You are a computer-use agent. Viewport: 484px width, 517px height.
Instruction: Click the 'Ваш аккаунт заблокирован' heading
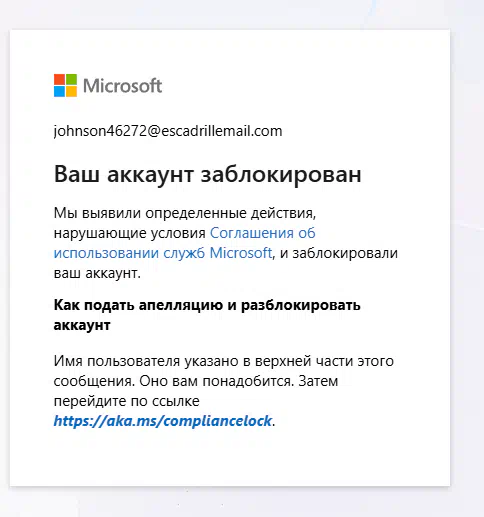[207, 174]
